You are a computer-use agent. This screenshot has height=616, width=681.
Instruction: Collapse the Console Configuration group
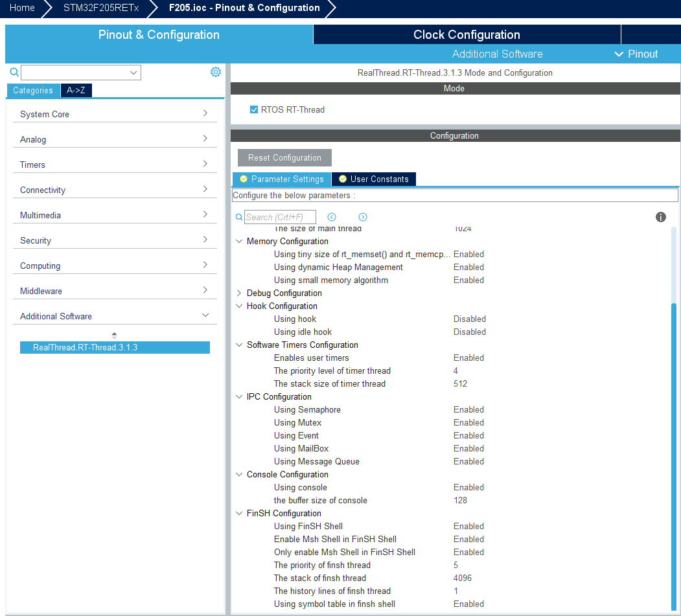(239, 475)
